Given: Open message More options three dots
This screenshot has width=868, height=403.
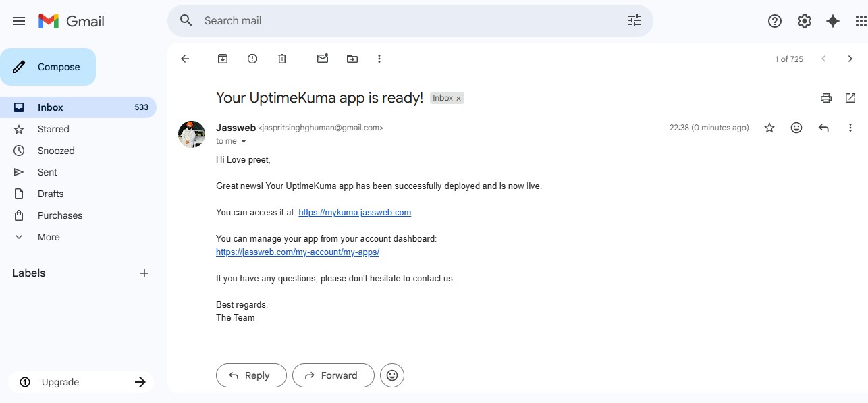Looking at the screenshot, I should point(850,128).
